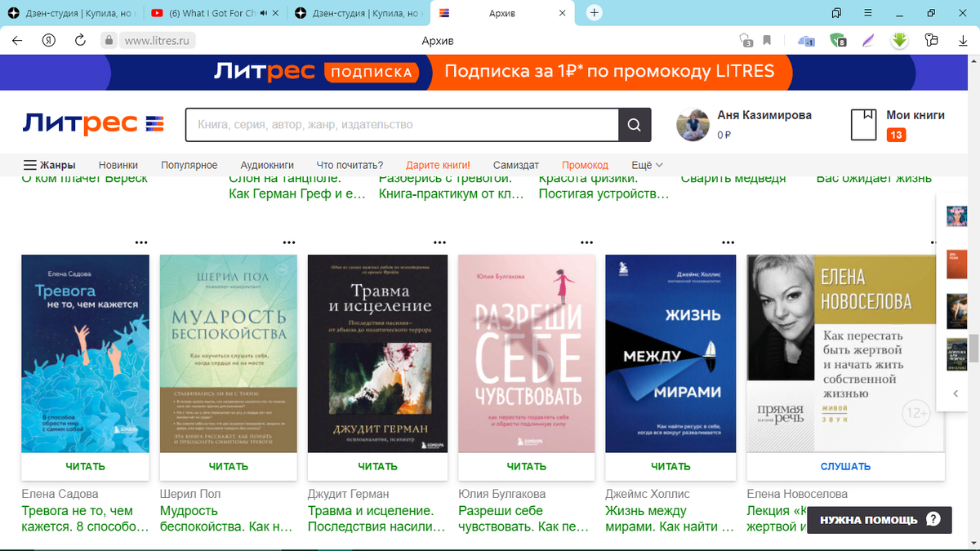
Task: Open the Разберись с тревогой title link
Action: click(x=452, y=187)
